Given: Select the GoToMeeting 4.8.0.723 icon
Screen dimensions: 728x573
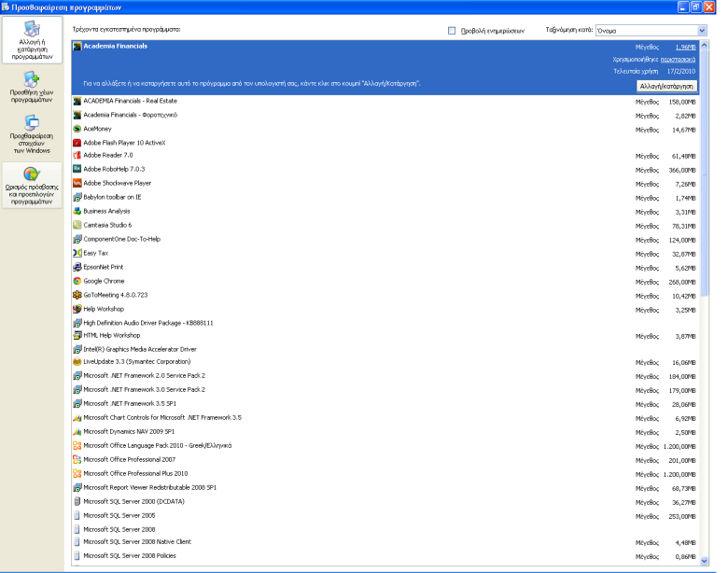Looking at the screenshot, I should point(77,295).
